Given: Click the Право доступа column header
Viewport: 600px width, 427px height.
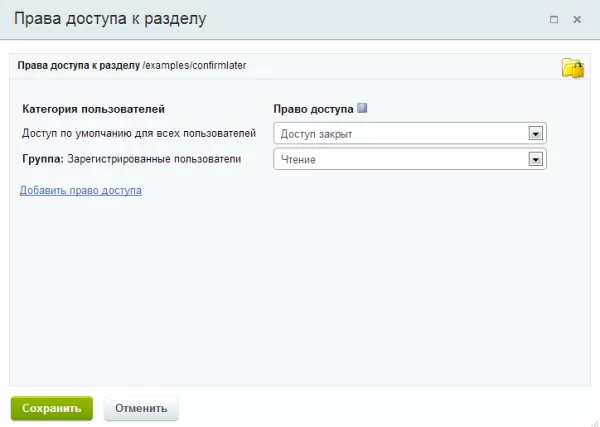Looking at the screenshot, I should [x=313, y=109].
